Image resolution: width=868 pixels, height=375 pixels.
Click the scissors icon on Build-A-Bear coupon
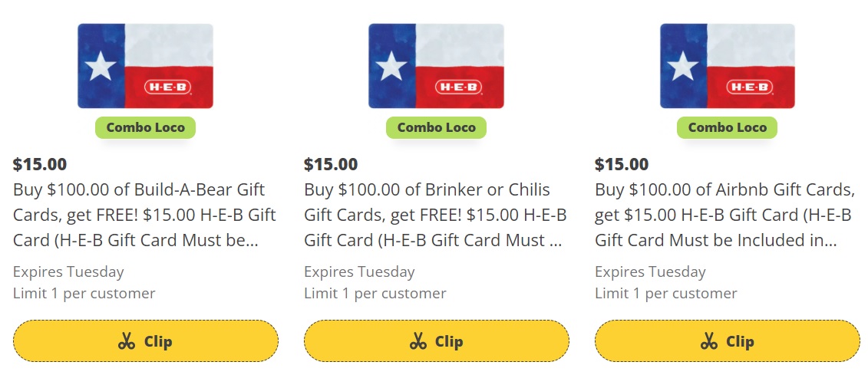tap(127, 341)
